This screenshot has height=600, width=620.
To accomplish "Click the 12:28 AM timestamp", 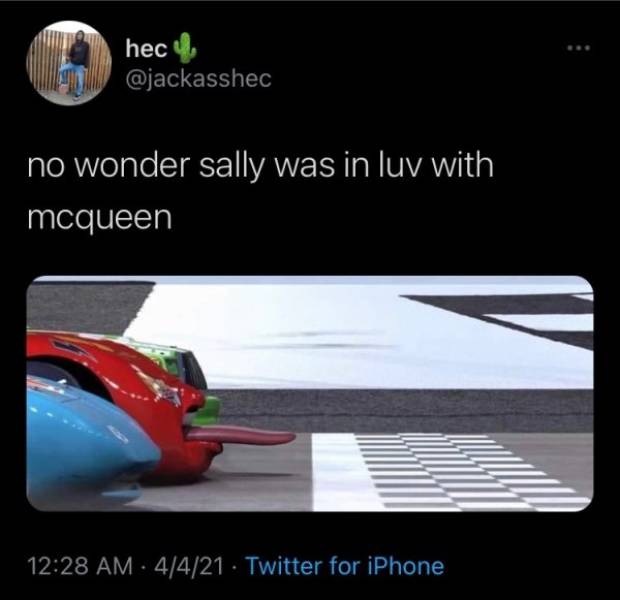I will click(x=80, y=566).
